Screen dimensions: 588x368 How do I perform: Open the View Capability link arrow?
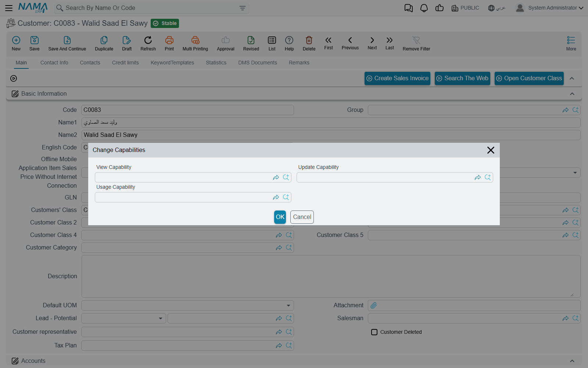(276, 177)
